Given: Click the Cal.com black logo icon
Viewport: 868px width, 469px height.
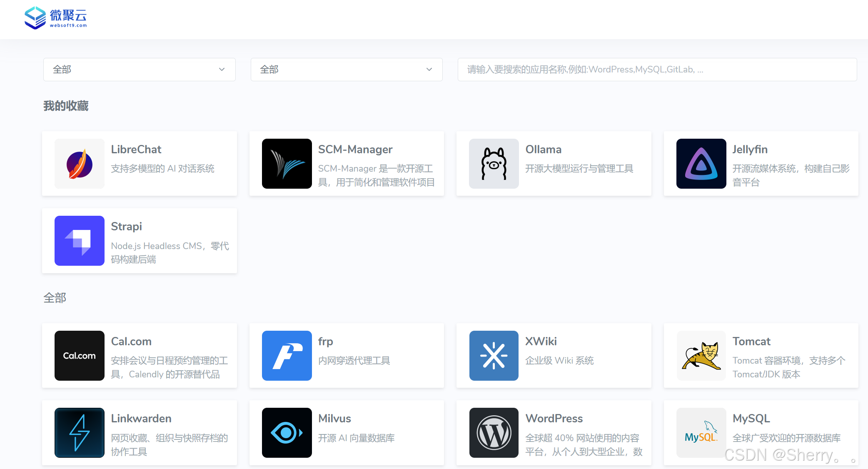Looking at the screenshot, I should pos(79,356).
